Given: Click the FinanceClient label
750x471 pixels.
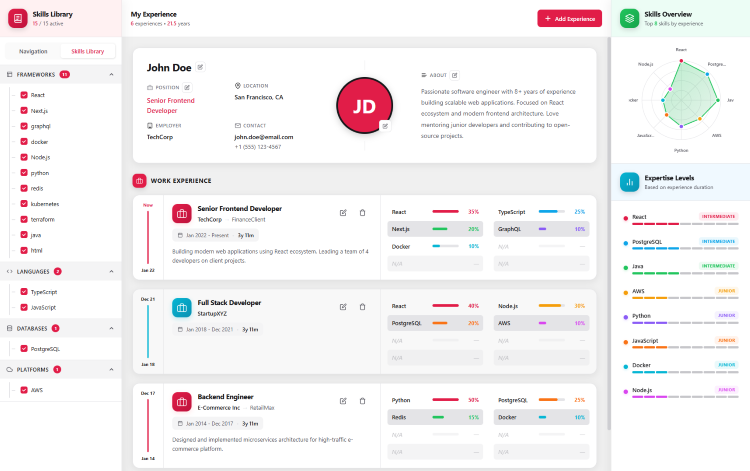Looking at the screenshot, I should (x=248, y=219).
